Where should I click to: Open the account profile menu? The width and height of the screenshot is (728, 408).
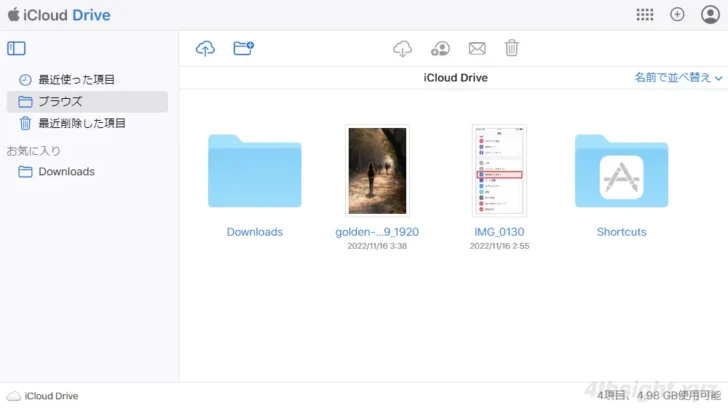coord(710,14)
